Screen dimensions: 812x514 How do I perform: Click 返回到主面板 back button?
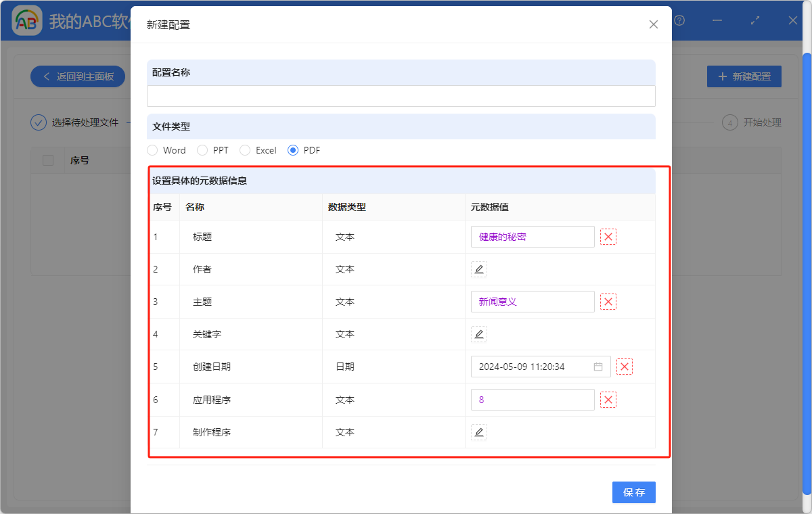[x=78, y=76]
